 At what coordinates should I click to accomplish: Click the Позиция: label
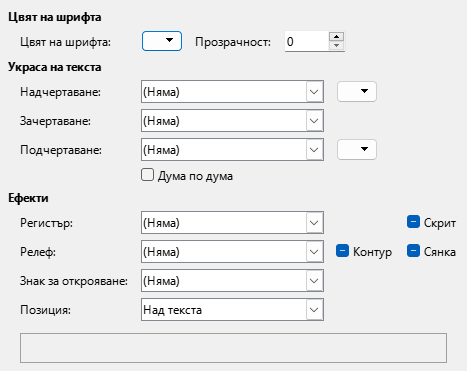click(45, 310)
